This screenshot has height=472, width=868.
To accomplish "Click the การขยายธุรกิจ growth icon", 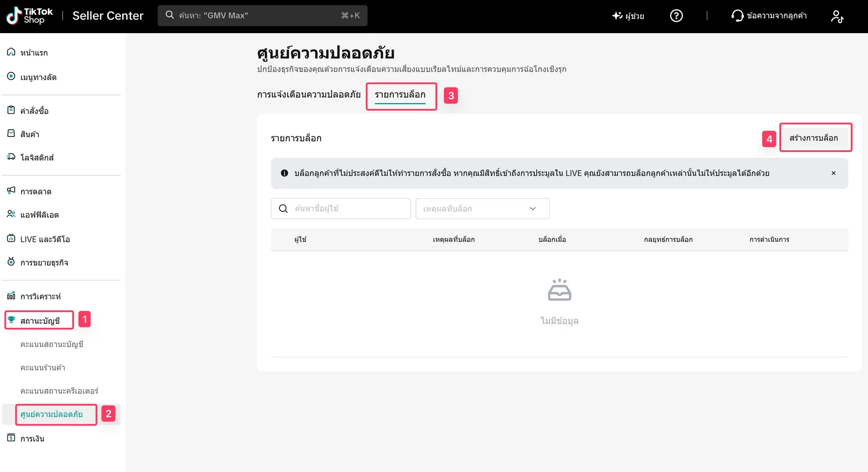I will (x=11, y=262).
